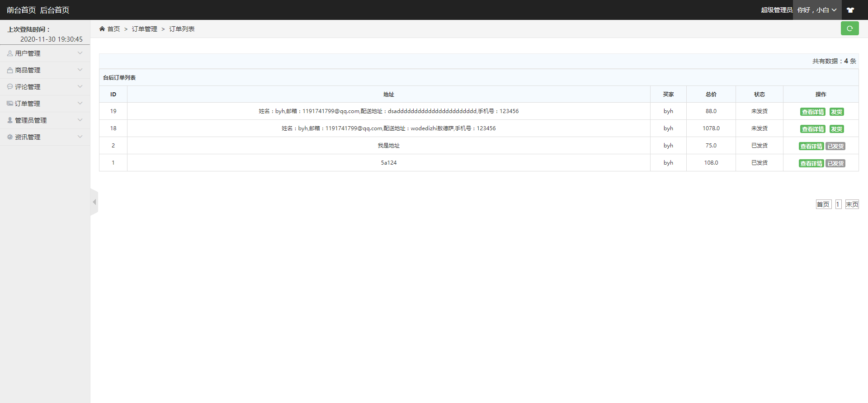Click 发货 for order 19
The height and width of the screenshot is (403, 868).
click(836, 112)
